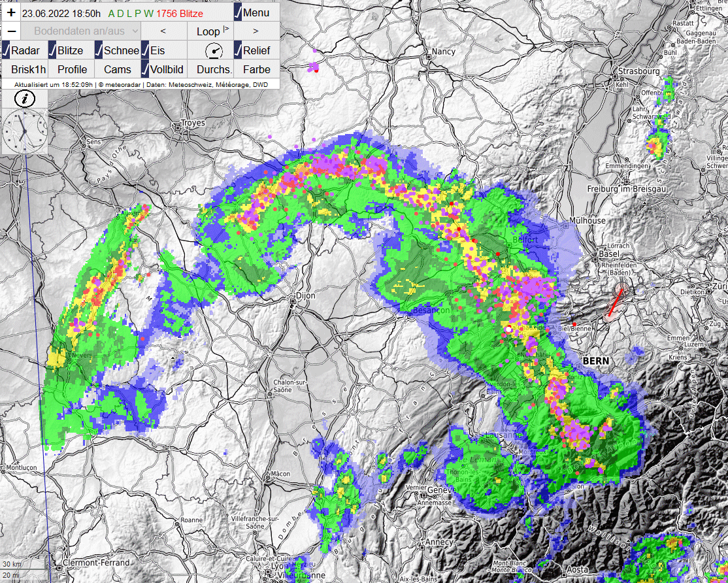Click the red line marker near Basel
728x583 pixels.
(x=616, y=302)
